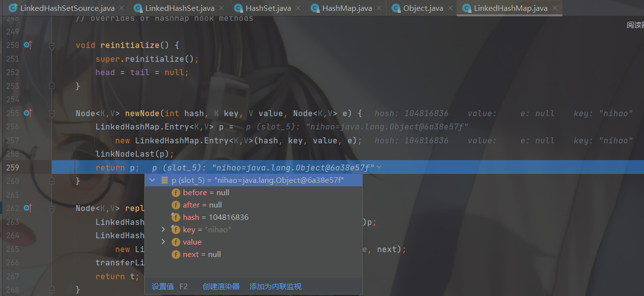This screenshot has height=296, width=644.
Task: Click 创建渲染器 (Create Renderer) link
Action: (x=221, y=287)
